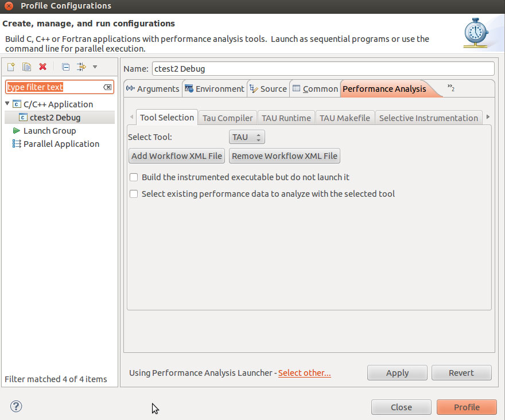Click in the Name input field
The height and width of the screenshot is (420, 505).
(322, 69)
